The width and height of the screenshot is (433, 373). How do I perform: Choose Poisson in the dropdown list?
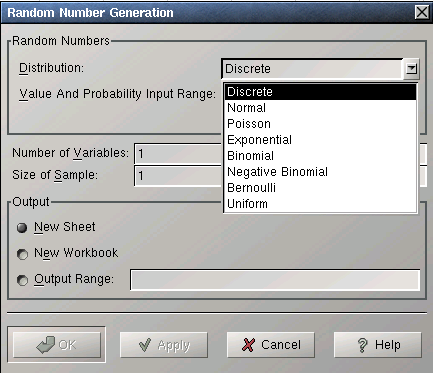320,124
